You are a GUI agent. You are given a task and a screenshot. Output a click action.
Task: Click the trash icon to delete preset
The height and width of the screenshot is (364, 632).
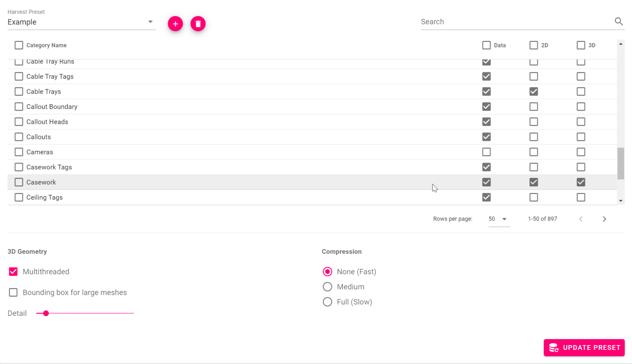coord(198,24)
